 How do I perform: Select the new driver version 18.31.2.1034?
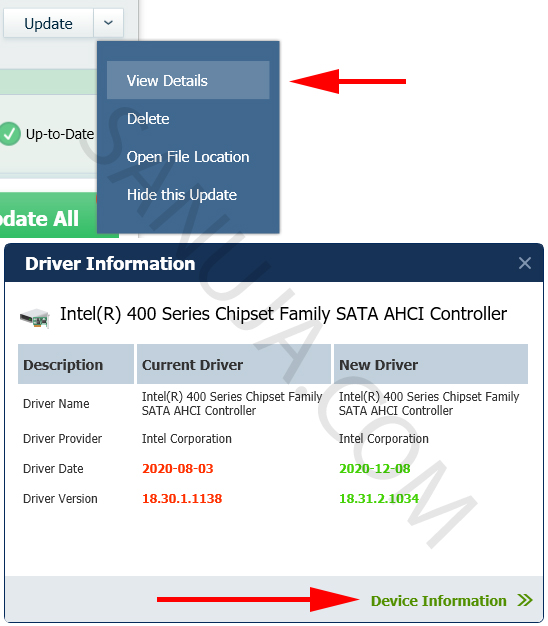[379, 498]
